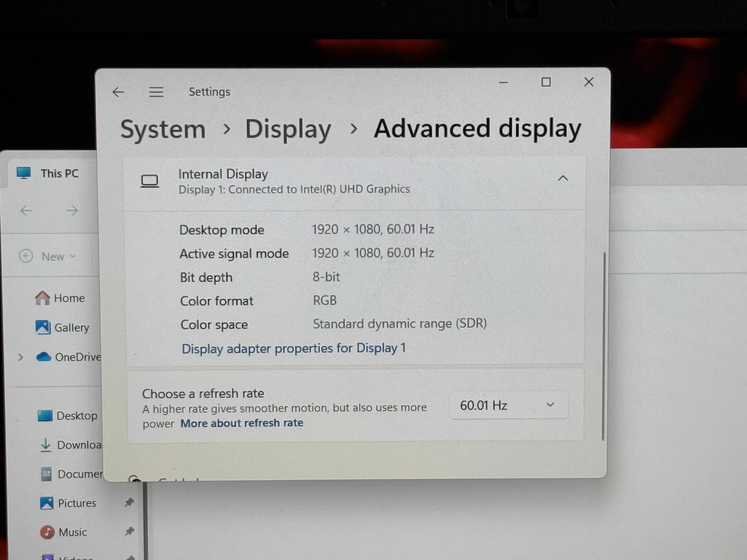Open Display adapter properties for Display 1
The image size is (747, 560).
(293, 348)
